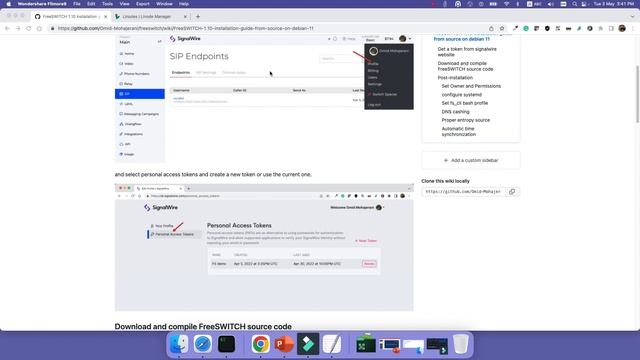Open the File menu
Viewport: 640px width, 360px height.
[x=77, y=4]
